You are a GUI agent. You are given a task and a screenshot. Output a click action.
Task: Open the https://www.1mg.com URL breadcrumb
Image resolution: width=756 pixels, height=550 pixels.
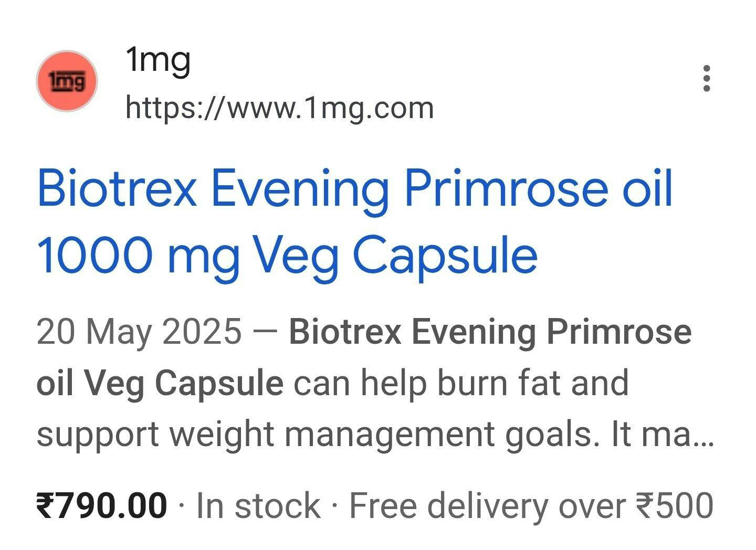(x=279, y=108)
